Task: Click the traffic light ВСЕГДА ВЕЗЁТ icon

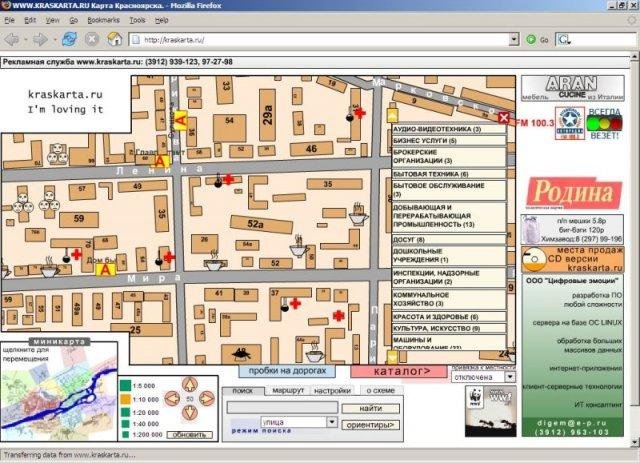Action: click(604, 122)
